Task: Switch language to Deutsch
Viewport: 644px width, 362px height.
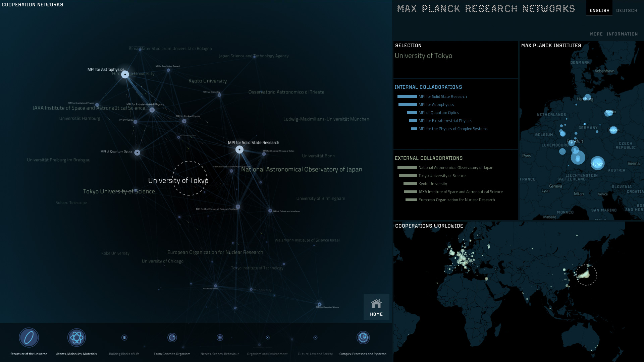Action: 627,10
